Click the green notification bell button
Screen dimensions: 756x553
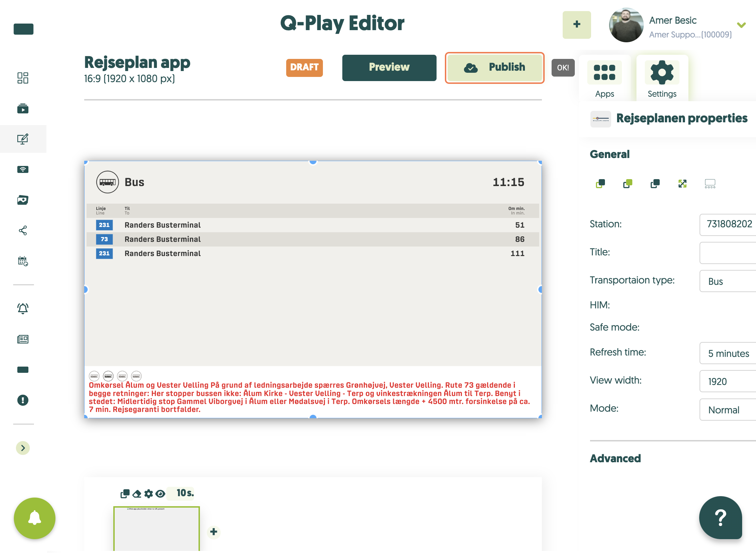point(35,518)
